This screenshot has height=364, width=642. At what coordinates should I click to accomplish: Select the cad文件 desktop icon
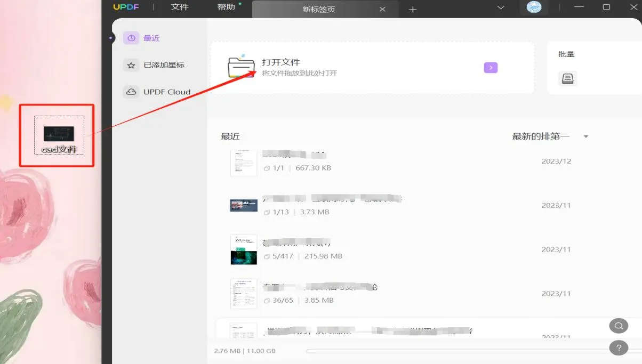coord(59,136)
